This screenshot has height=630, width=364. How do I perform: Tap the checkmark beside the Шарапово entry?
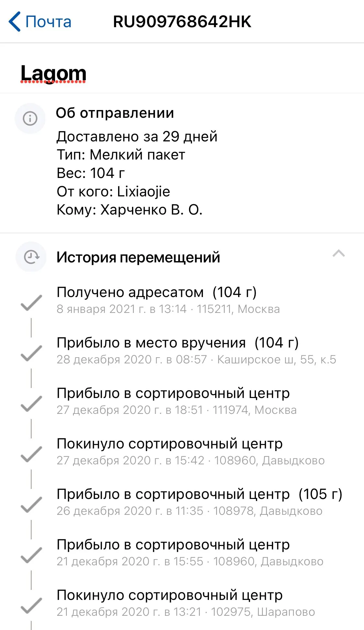pos(31,605)
